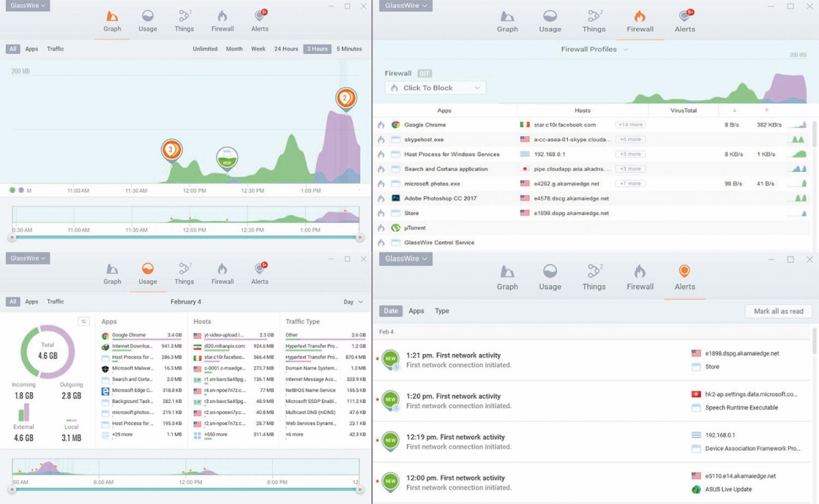Image resolution: width=819 pixels, height=504 pixels.
Task: Switch to the Traffic filter in the Usage window
Action: tap(55, 301)
